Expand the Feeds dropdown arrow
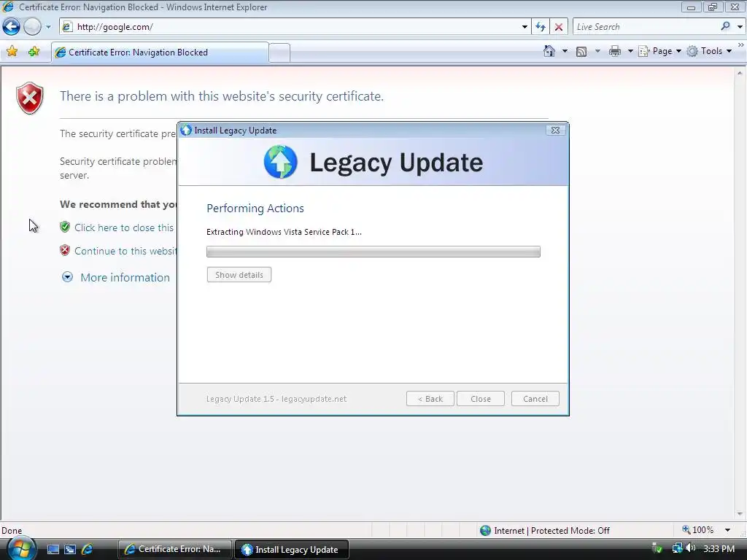Viewport: 747px width, 560px height. pos(597,51)
